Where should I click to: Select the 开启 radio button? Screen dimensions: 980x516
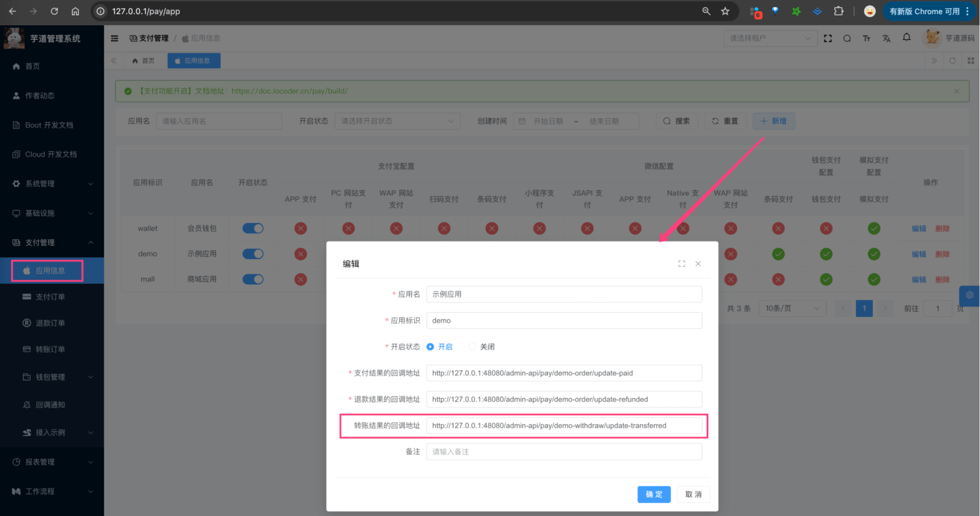point(431,347)
